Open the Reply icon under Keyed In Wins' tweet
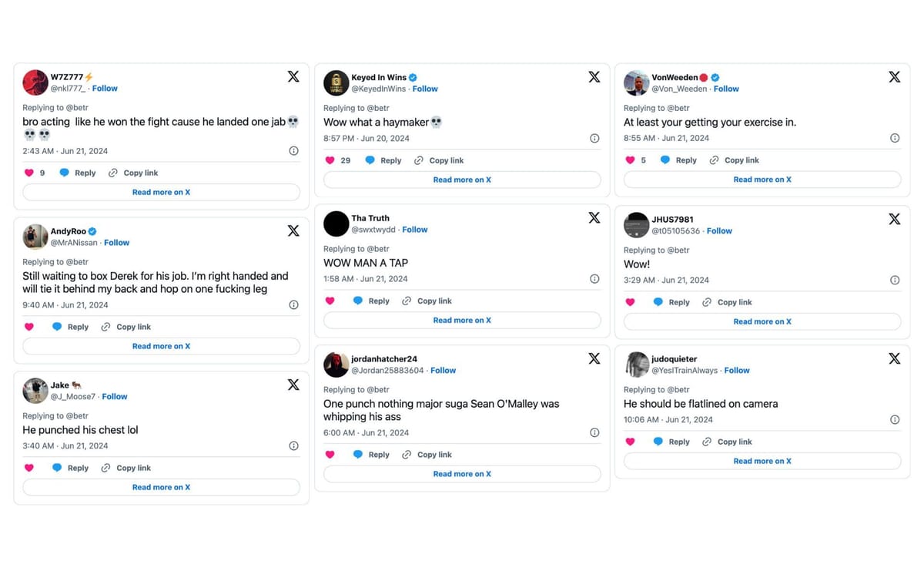Screen dimensions: 924x578 point(369,160)
